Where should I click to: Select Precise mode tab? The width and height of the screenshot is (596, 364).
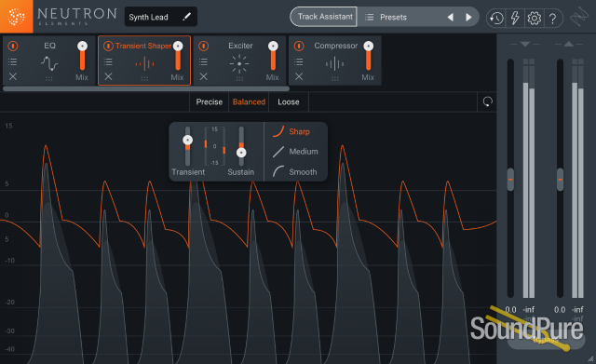point(209,101)
